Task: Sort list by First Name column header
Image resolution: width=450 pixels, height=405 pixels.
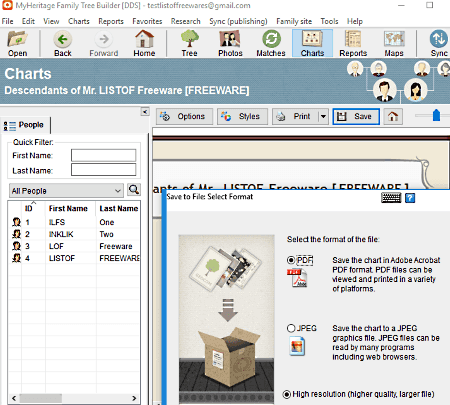Action: tap(68, 209)
